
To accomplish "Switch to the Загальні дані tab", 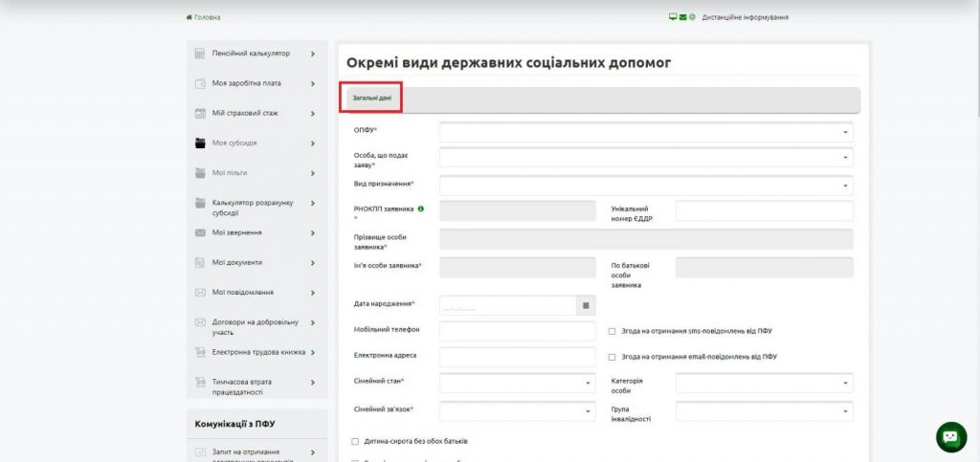I will 371,99.
